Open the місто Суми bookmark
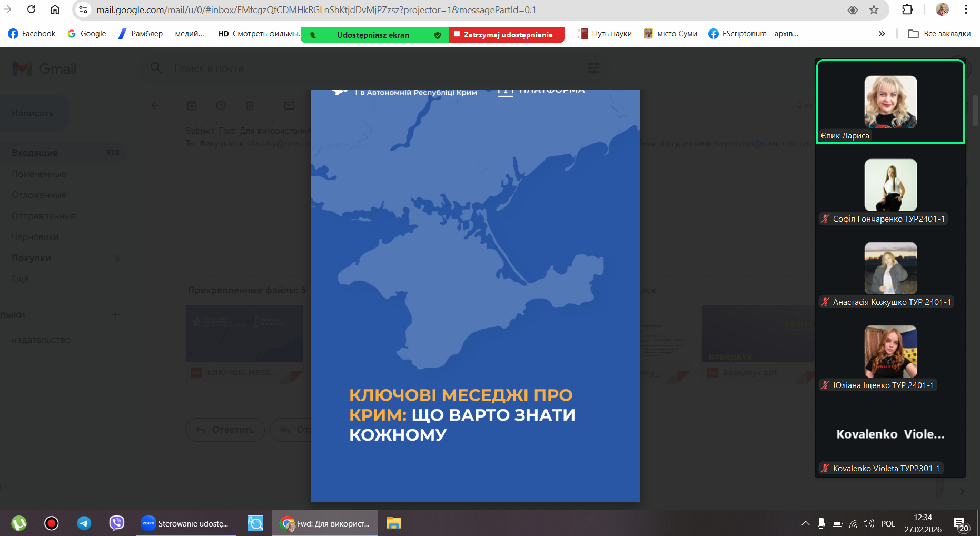Image resolution: width=980 pixels, height=536 pixels. [x=670, y=34]
